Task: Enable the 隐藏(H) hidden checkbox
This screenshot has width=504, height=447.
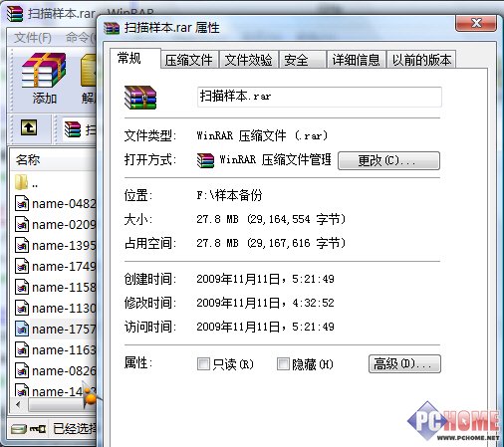Action: (283, 363)
